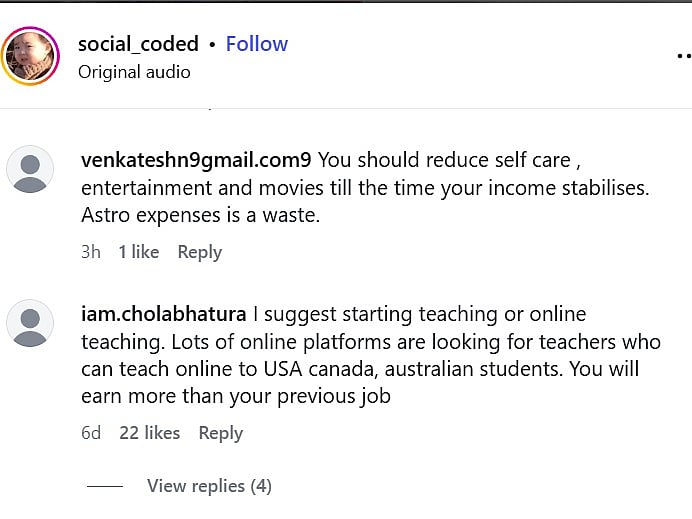View who gave the 1 like
The width and height of the screenshot is (692, 519).
click(138, 252)
